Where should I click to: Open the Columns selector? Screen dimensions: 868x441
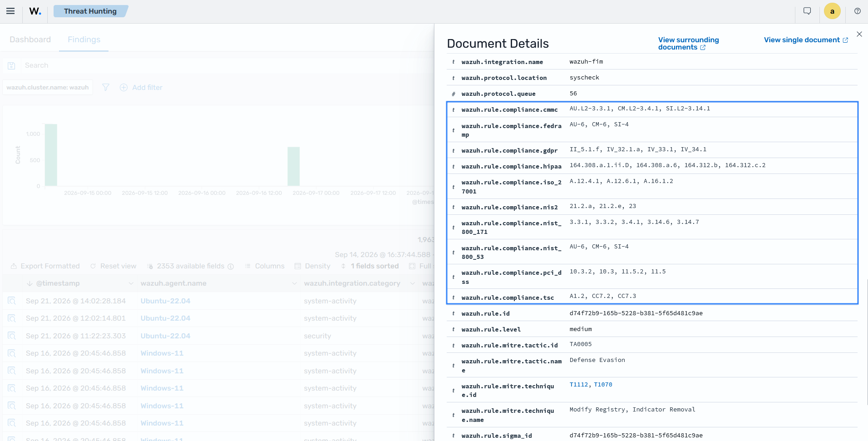click(265, 266)
